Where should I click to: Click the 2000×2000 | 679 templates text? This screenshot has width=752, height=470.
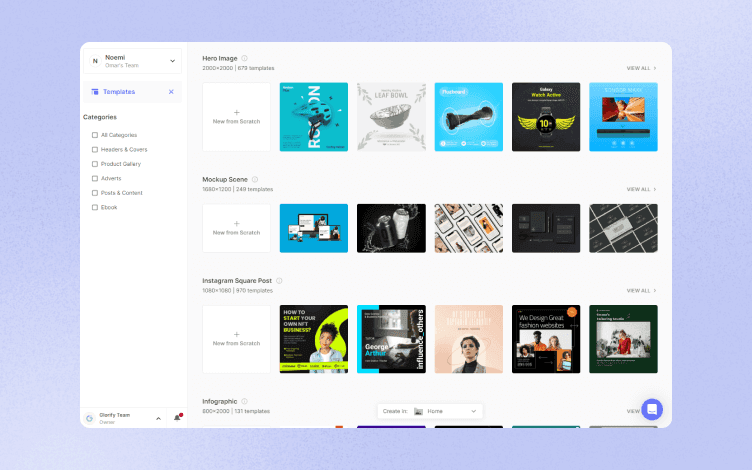[x=238, y=68]
